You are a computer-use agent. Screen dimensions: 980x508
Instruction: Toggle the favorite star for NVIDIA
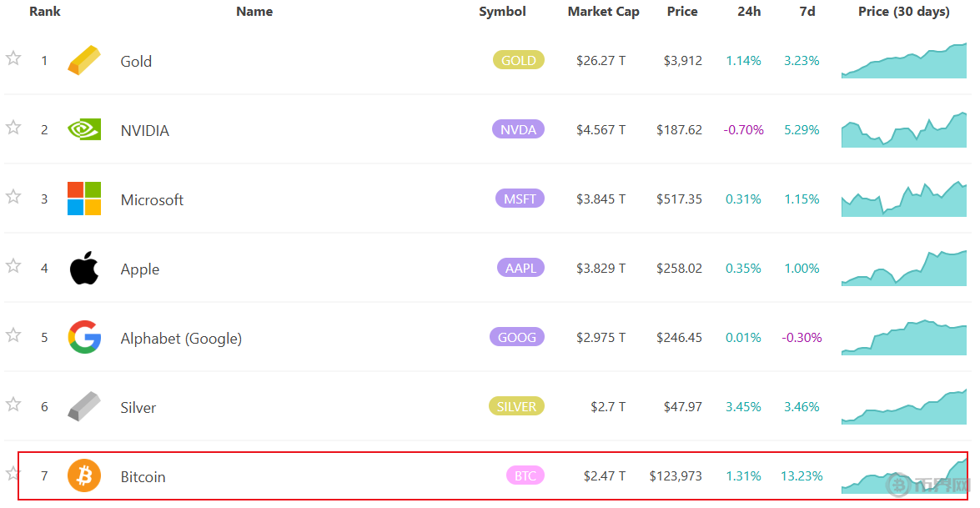pyautogui.click(x=13, y=128)
